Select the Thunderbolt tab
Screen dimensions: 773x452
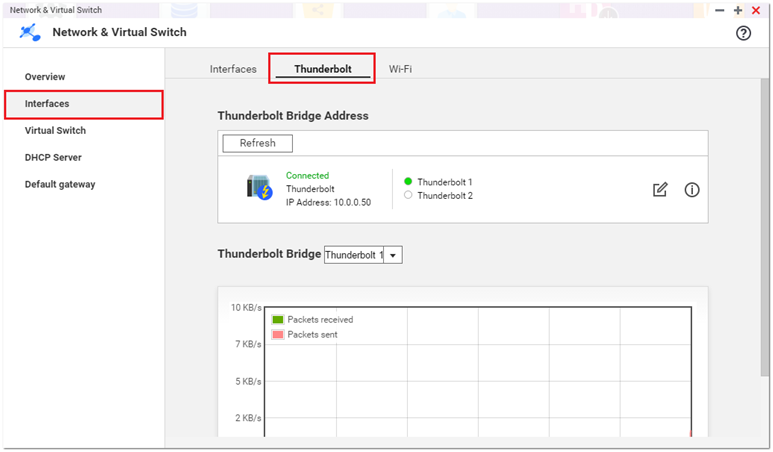click(x=322, y=69)
